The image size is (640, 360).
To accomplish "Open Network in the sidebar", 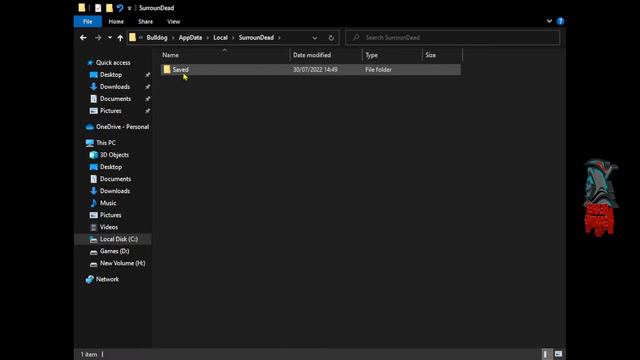I will click(107, 279).
